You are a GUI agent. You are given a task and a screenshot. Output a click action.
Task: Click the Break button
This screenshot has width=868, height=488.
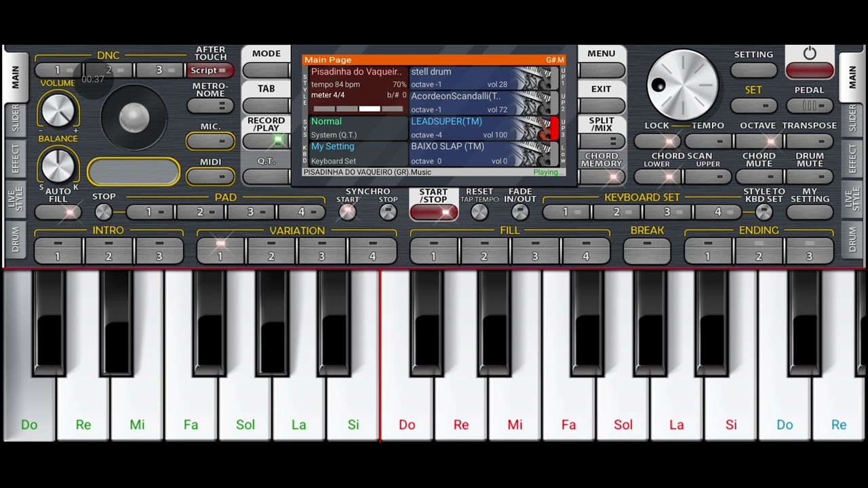tap(647, 251)
